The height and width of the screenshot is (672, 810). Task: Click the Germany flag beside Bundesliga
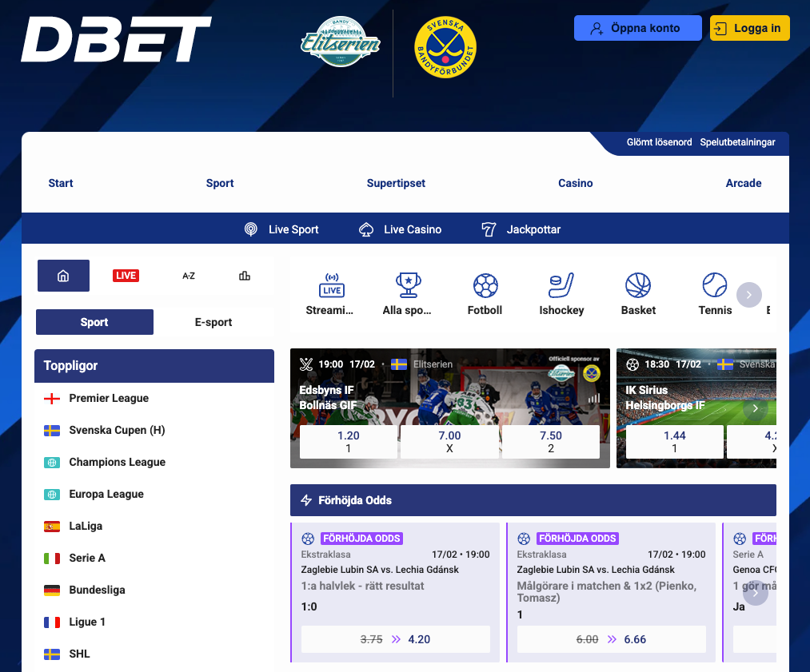point(52,590)
